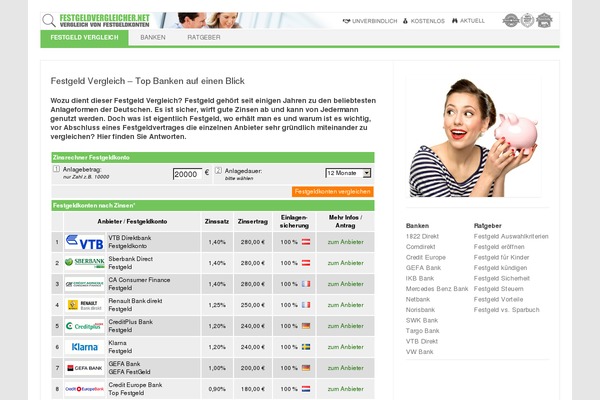
Task: Click the VTB Direktbank logo
Action: click(85, 242)
